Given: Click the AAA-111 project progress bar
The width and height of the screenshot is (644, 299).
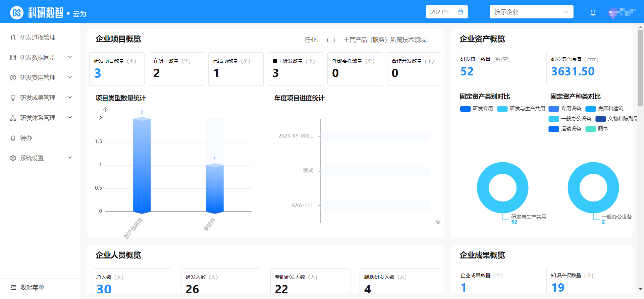Looking at the screenshot, I should [375, 205].
